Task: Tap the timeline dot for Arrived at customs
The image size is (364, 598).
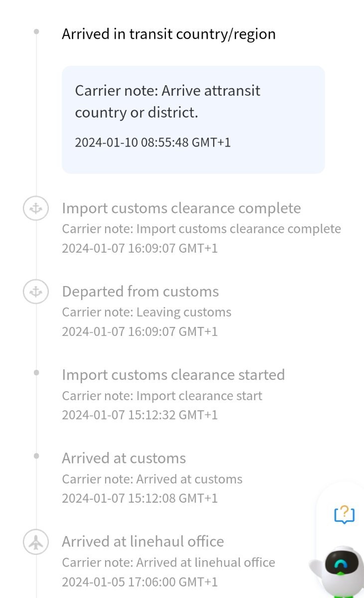Action: pos(36,455)
